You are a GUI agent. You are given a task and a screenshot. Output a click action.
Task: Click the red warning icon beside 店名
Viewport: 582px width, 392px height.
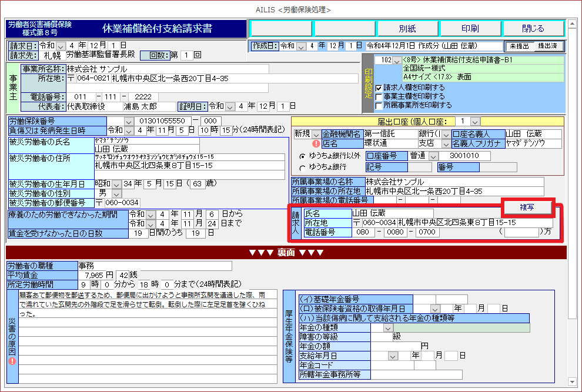coord(316,143)
